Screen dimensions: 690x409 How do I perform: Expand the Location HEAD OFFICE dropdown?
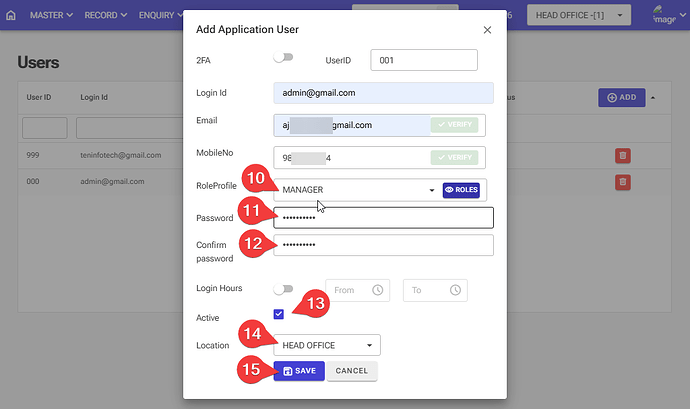tap(327, 345)
